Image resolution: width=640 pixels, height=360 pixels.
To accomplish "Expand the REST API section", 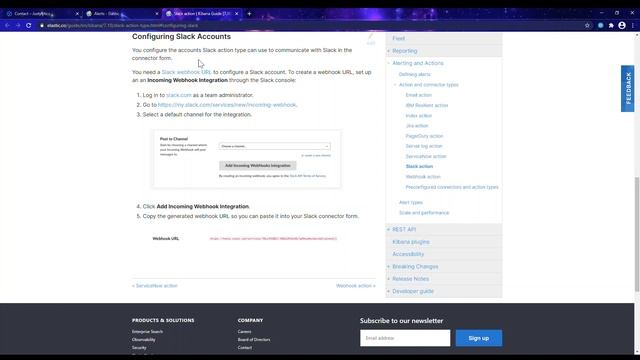I will 389,229.
